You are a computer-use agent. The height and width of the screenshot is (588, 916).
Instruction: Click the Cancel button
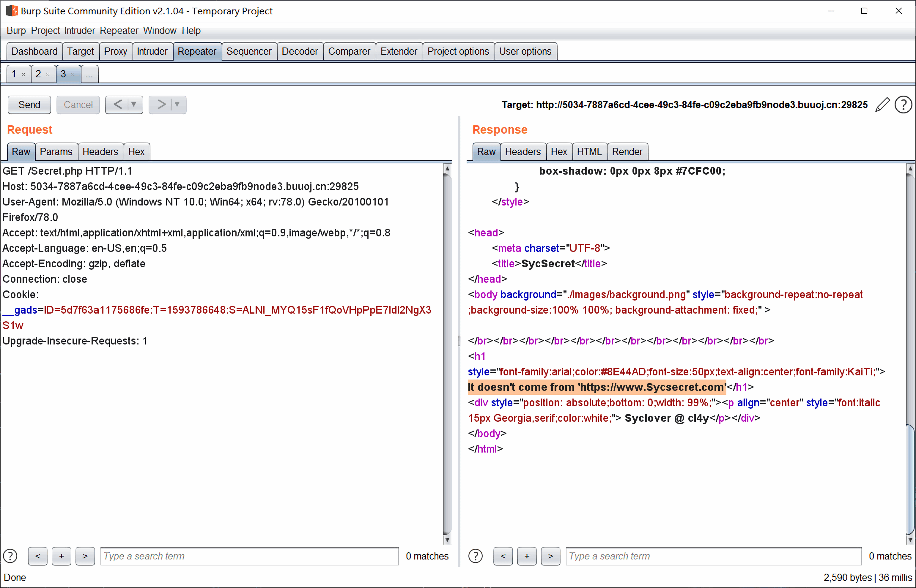click(x=78, y=105)
